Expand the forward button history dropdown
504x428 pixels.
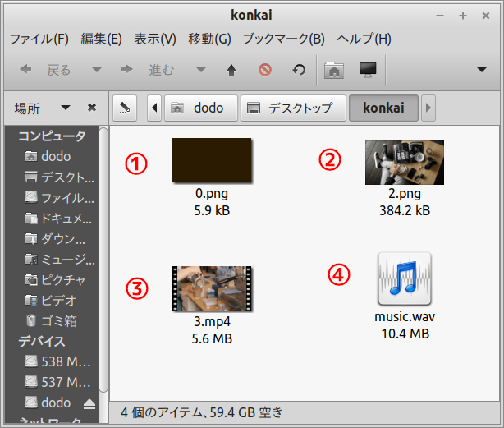(199, 71)
